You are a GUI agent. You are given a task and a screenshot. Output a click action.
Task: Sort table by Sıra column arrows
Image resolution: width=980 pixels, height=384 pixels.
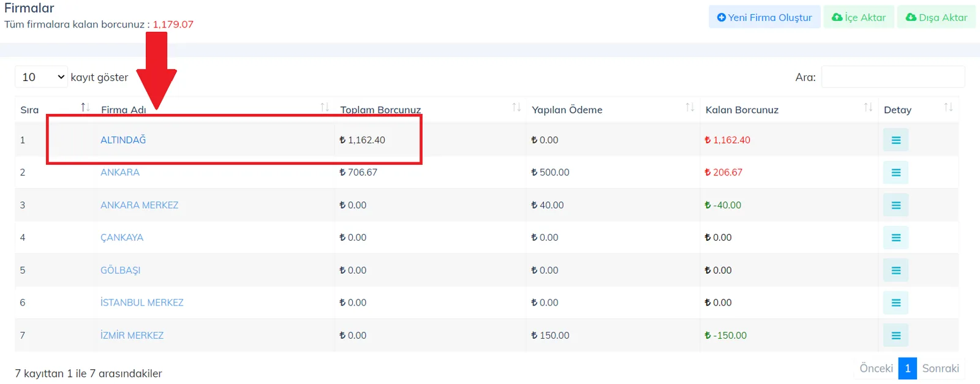85,108
